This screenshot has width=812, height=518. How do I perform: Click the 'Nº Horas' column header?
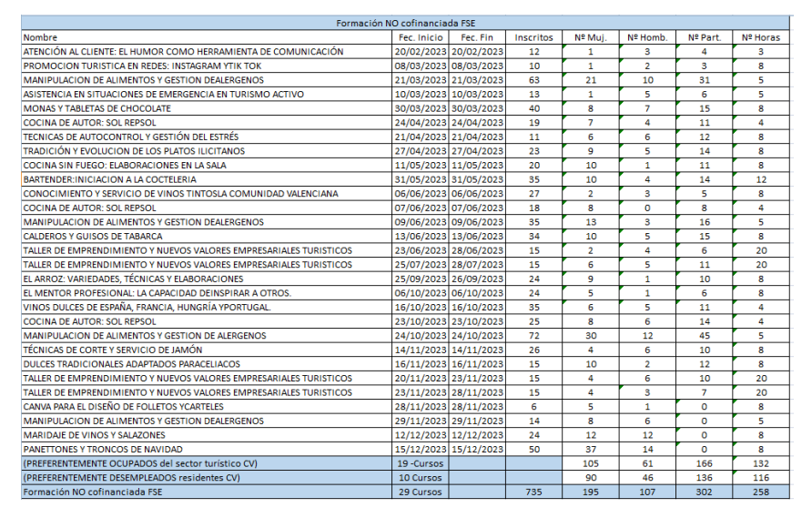click(759, 37)
